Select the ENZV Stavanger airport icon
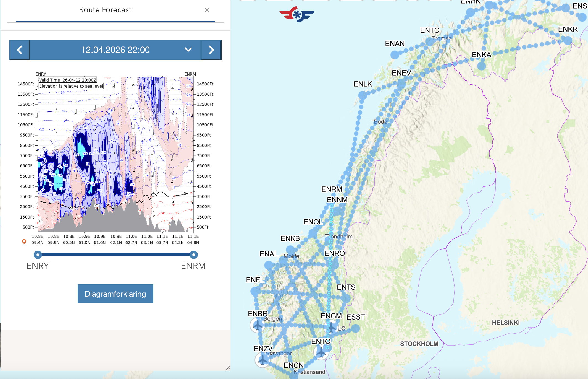 (262, 360)
